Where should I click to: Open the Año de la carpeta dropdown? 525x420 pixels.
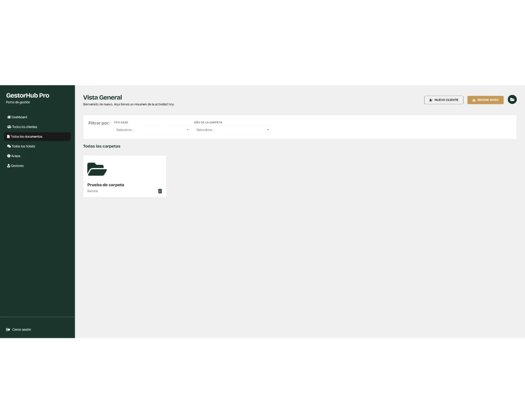coord(232,130)
